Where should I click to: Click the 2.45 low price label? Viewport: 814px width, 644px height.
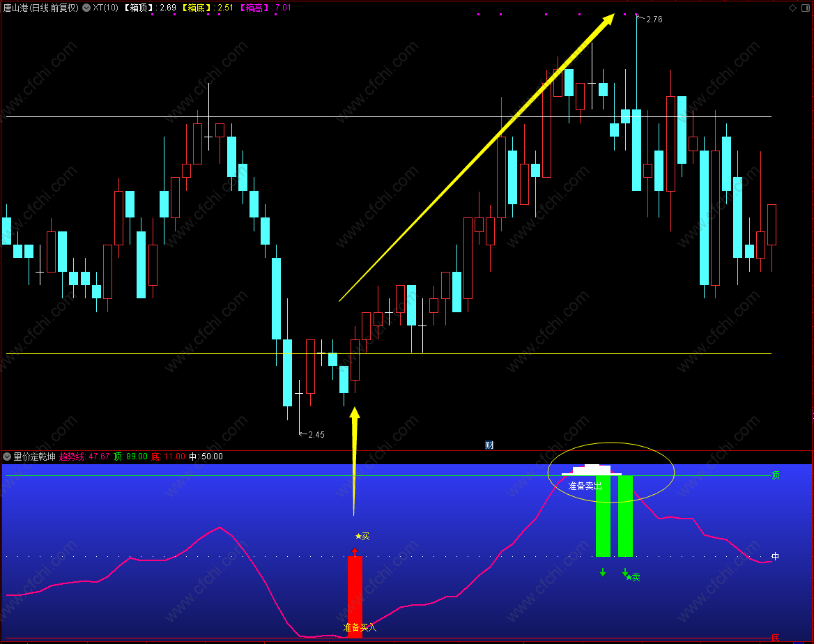click(316, 435)
